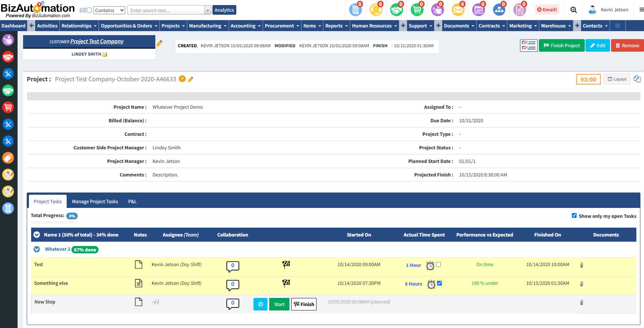Click the shopping cart icon in top bar
The height and width of the screenshot is (328, 644).
pyautogui.click(x=417, y=10)
